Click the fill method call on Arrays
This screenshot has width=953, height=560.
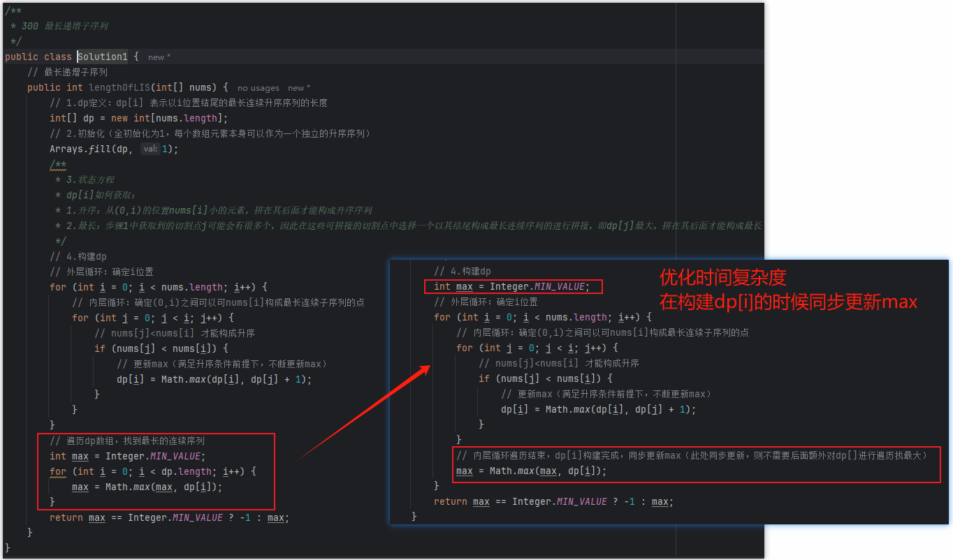[x=101, y=149]
